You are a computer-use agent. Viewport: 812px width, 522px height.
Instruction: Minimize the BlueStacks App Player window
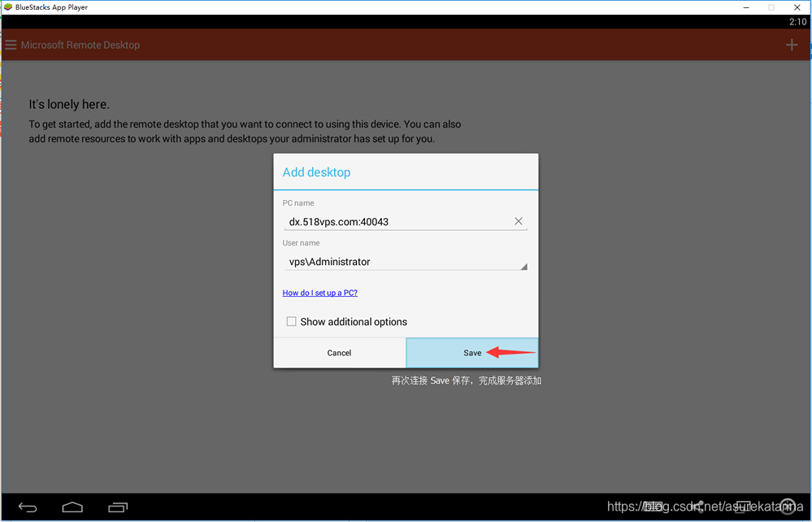[745, 7]
